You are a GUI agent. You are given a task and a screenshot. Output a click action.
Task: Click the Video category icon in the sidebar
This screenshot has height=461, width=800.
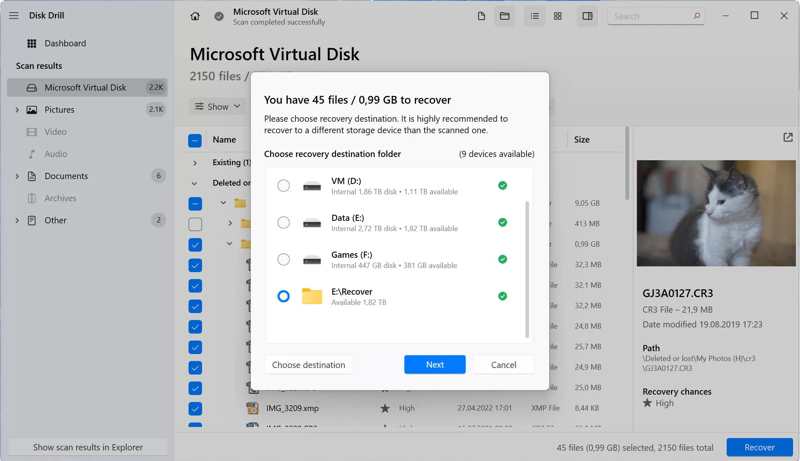32,132
